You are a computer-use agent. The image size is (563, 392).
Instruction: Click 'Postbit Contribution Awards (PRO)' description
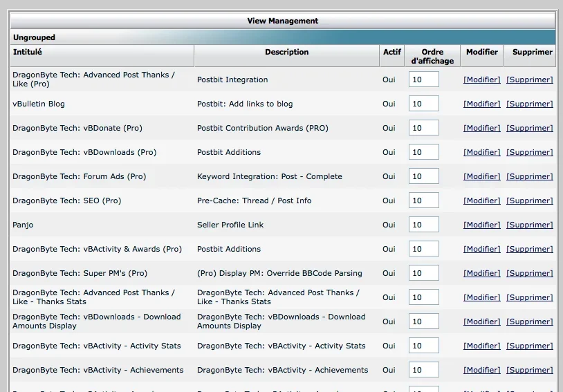tap(262, 128)
